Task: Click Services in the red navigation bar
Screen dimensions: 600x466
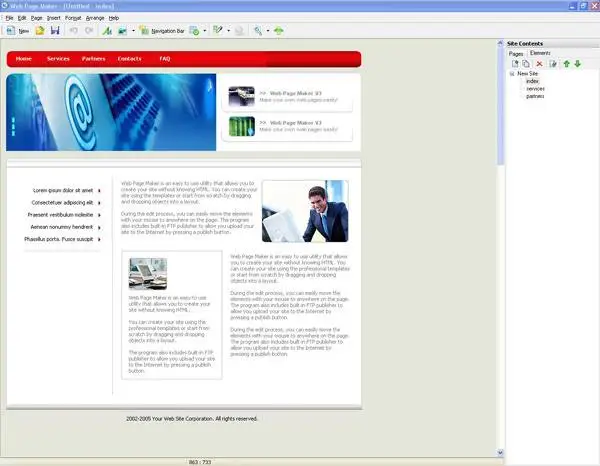Action: (x=58, y=59)
